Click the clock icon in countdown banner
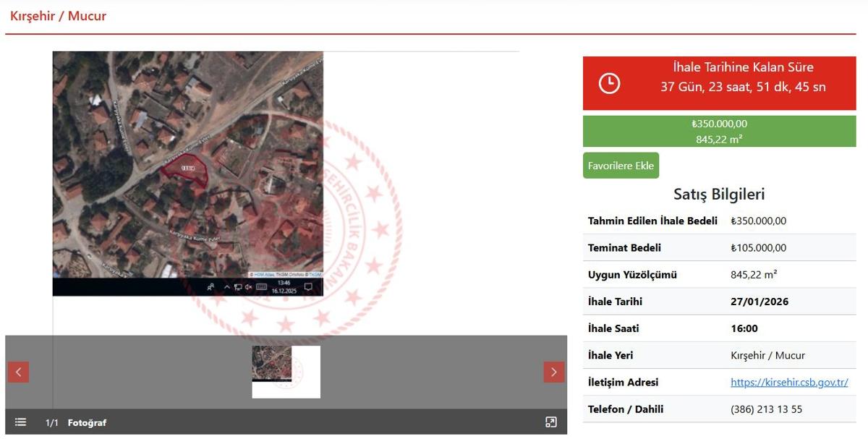The height and width of the screenshot is (439, 868). tap(609, 83)
